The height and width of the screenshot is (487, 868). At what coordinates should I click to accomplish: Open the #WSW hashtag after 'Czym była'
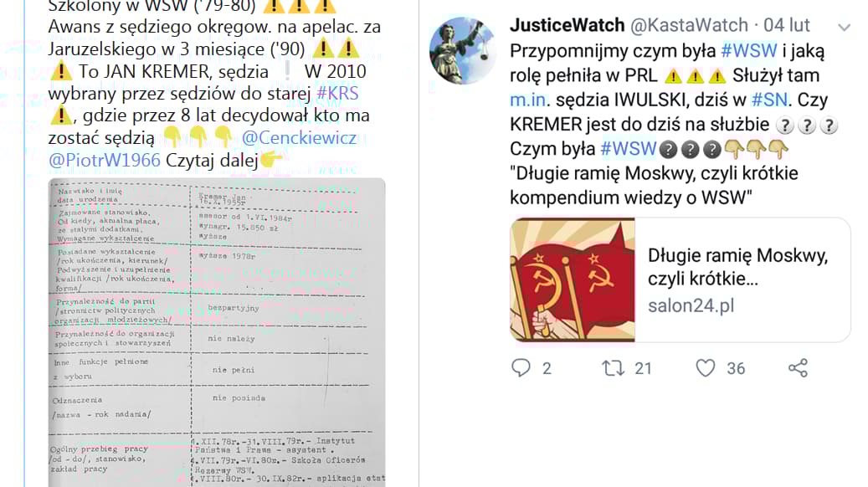tap(629, 148)
